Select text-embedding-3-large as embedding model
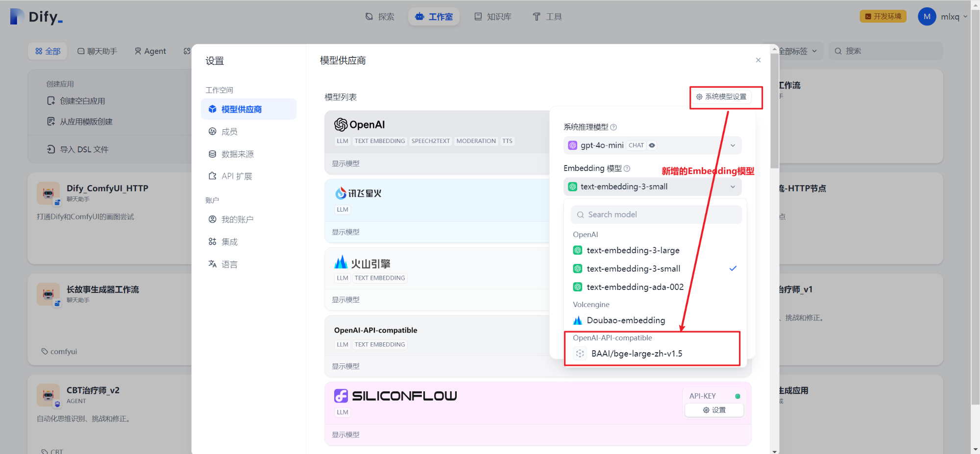 pyautogui.click(x=634, y=250)
